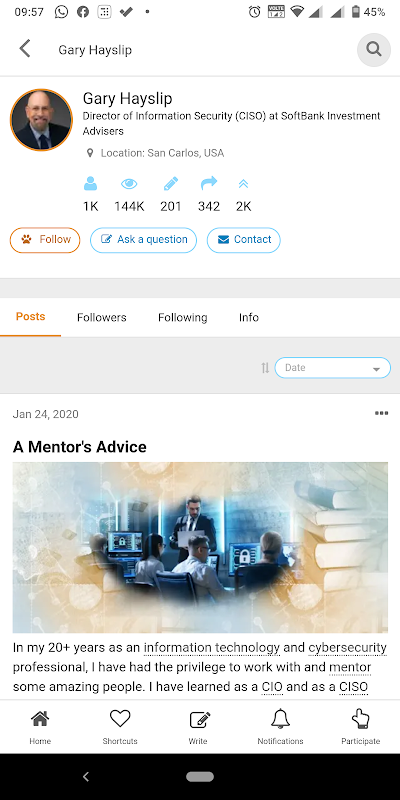The height and width of the screenshot is (800, 400).
Task: Open Shortcuts heart in the bottom bar
Action: 120,727
